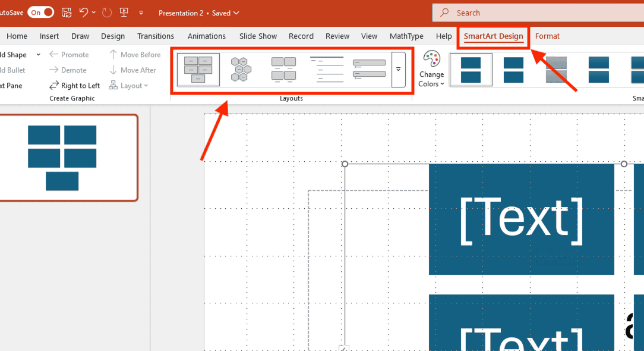Image resolution: width=644 pixels, height=351 pixels.
Task: Select the hexagon cluster layout thumbnail
Action: (x=241, y=70)
